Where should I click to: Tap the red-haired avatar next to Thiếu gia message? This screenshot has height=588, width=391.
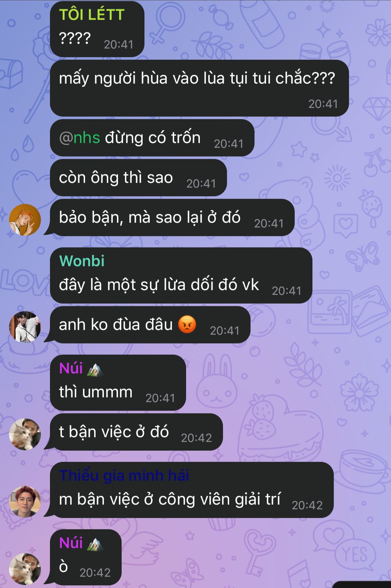click(25, 501)
